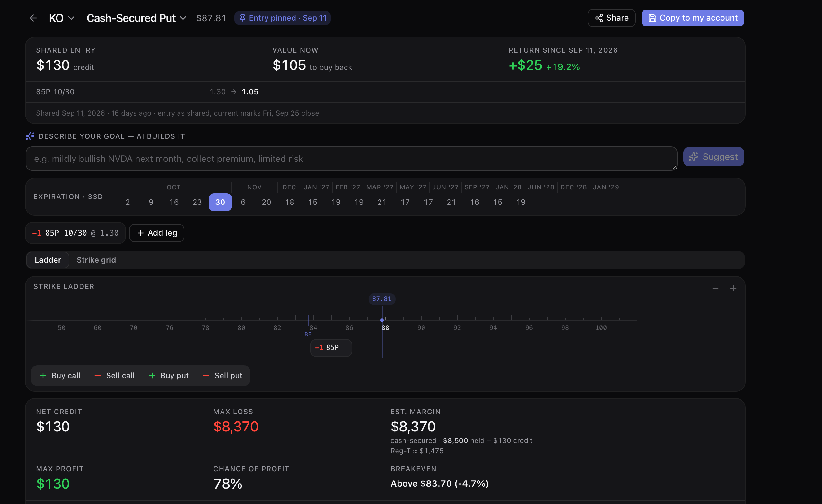822x504 pixels.
Task: Click Buy put in ladder toolbar
Action: (x=169, y=376)
